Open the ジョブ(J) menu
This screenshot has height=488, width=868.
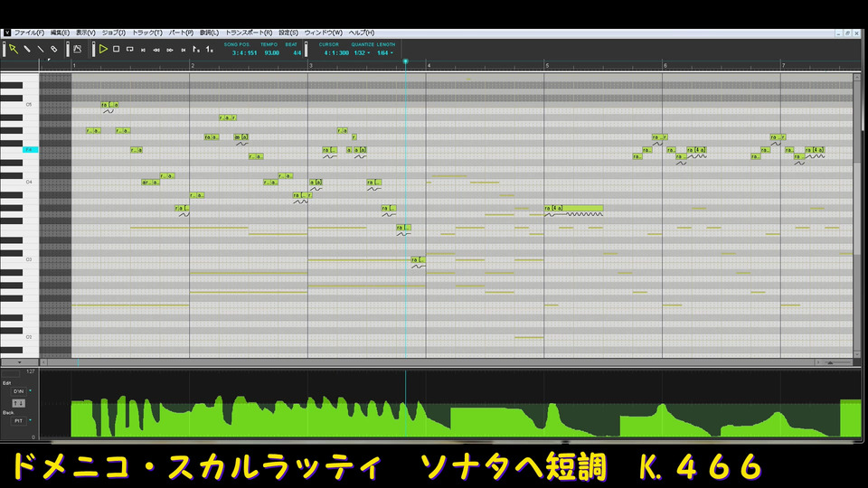pos(114,33)
